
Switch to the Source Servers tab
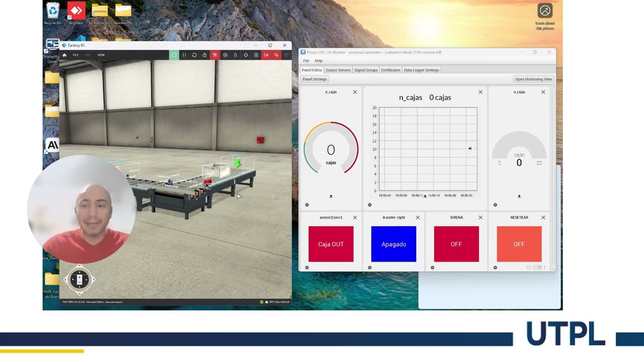point(338,70)
